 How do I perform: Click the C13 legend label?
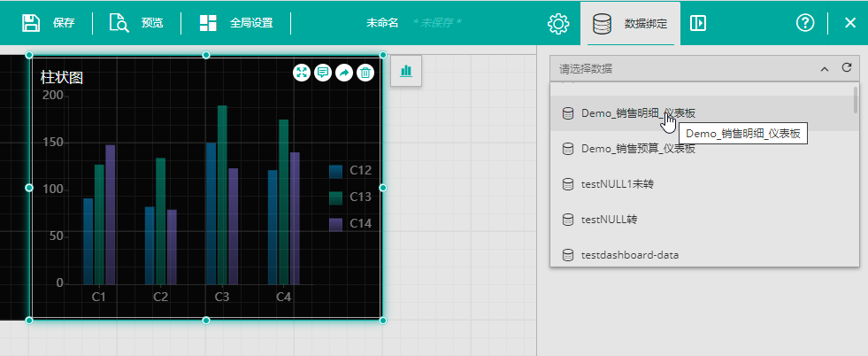[360, 197]
